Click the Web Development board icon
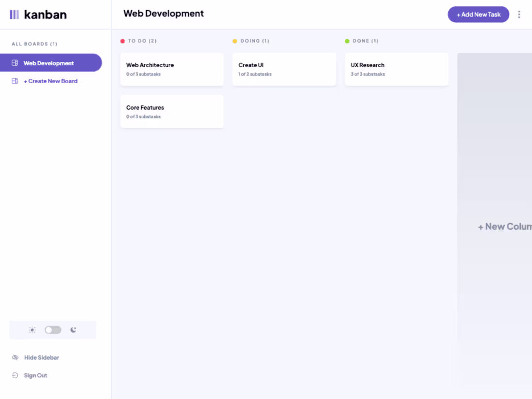Image resolution: width=532 pixels, height=399 pixels. pos(15,63)
